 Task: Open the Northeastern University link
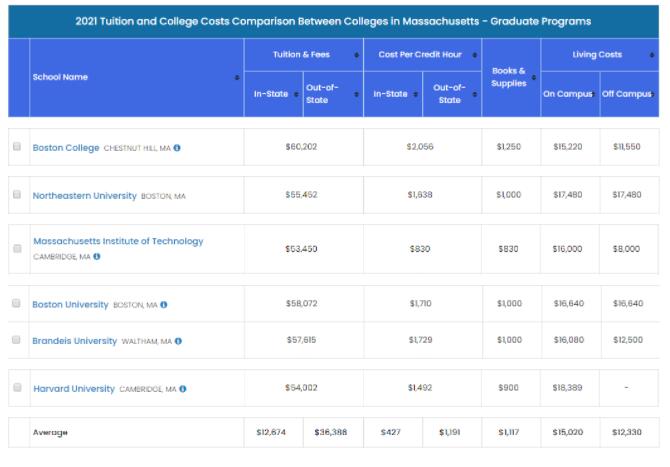(x=84, y=196)
